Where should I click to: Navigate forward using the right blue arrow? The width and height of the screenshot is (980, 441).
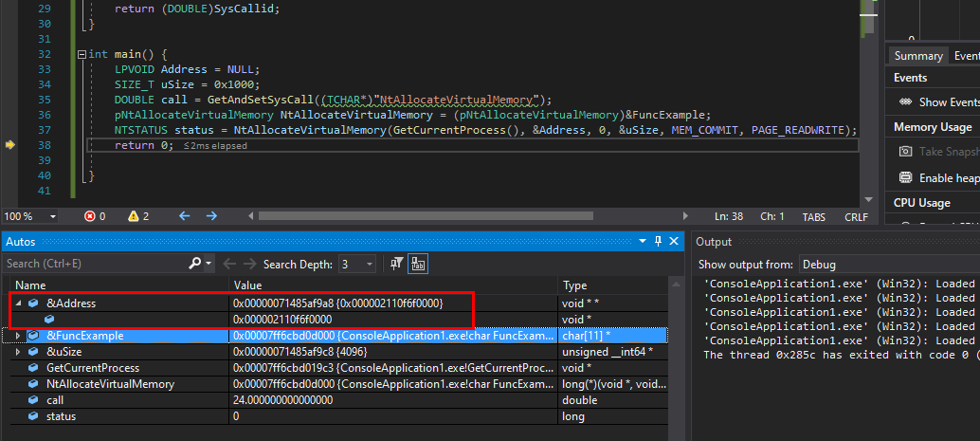(210, 216)
